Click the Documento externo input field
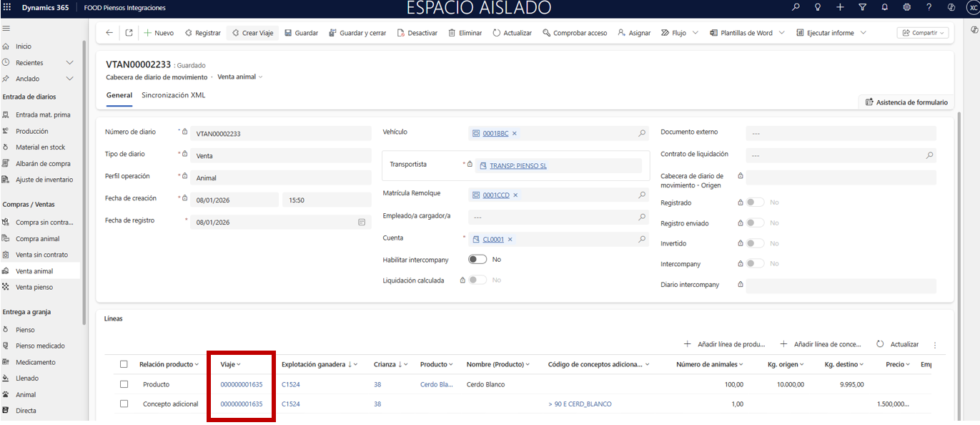The width and height of the screenshot is (980, 425). click(x=840, y=133)
